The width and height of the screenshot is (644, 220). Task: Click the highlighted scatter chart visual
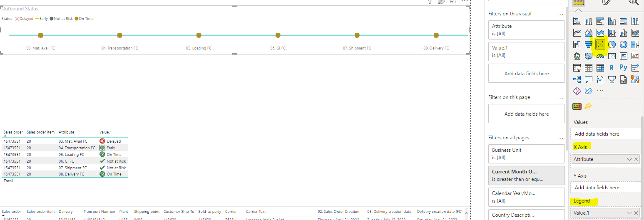click(600, 44)
